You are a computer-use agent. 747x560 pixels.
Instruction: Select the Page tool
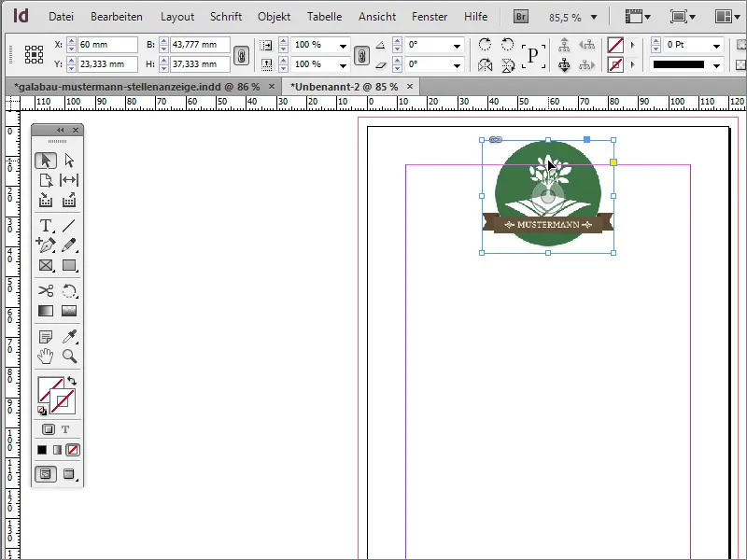(x=46, y=180)
